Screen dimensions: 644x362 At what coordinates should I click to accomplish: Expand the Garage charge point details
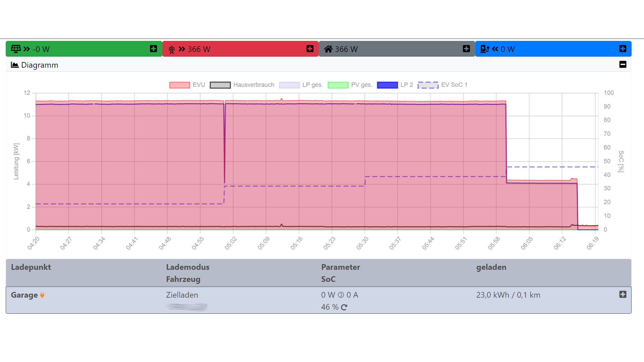[623, 294]
